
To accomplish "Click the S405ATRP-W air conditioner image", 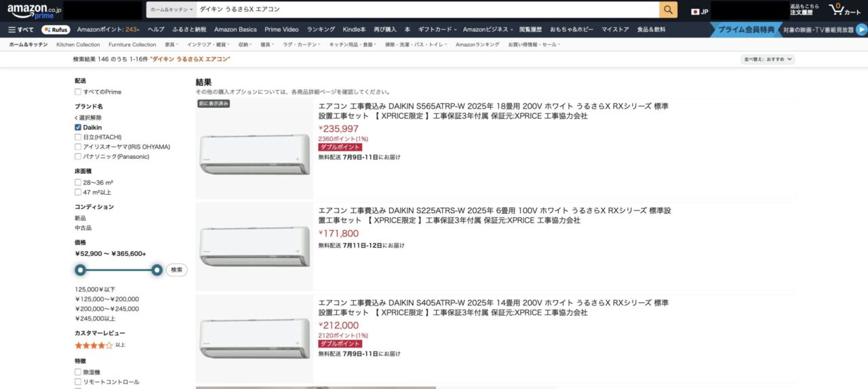I will 254,338.
